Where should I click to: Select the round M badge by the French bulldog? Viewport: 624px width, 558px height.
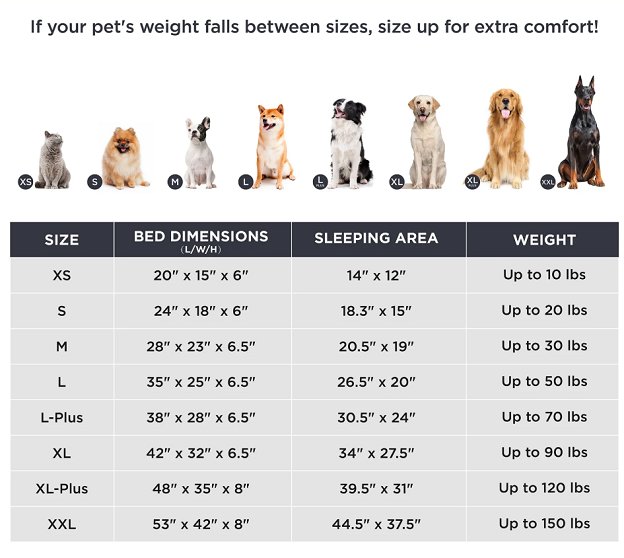pos(174,181)
